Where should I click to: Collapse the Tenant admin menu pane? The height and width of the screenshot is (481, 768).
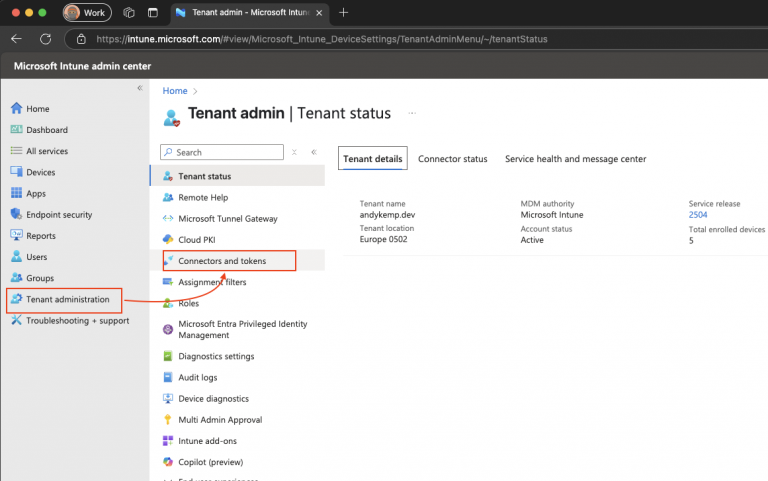click(314, 153)
